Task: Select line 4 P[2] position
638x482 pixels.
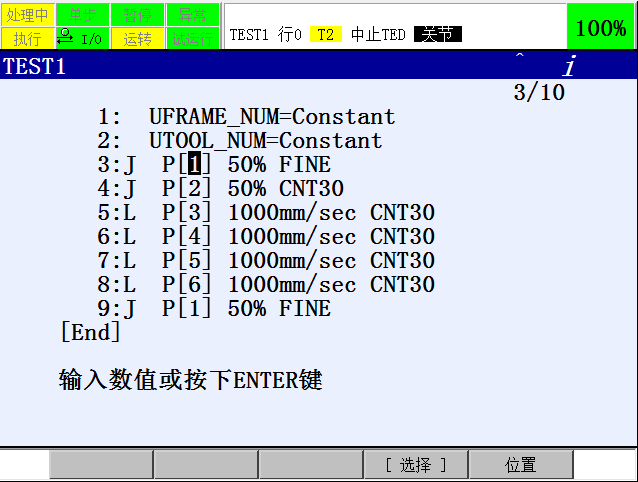Action: pos(187,188)
